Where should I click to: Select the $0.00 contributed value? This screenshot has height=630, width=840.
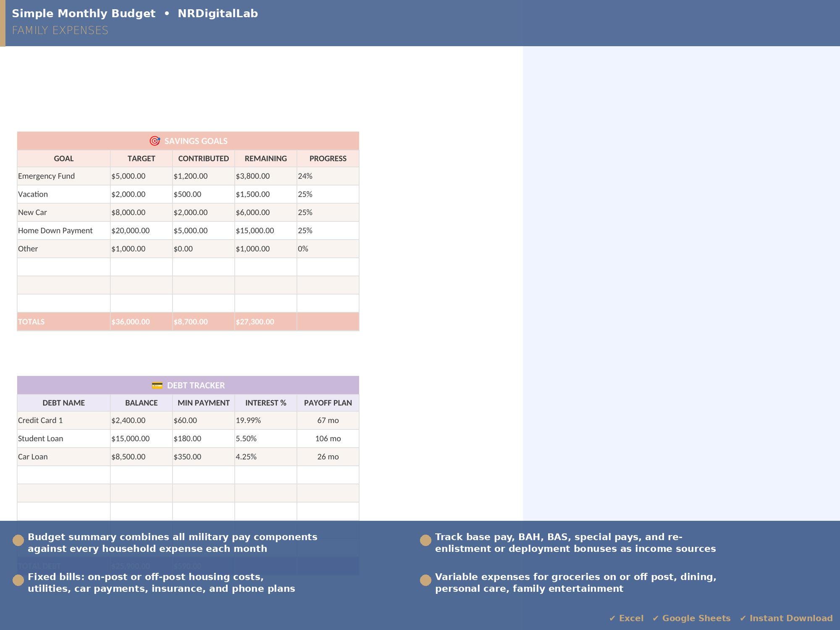(204, 249)
